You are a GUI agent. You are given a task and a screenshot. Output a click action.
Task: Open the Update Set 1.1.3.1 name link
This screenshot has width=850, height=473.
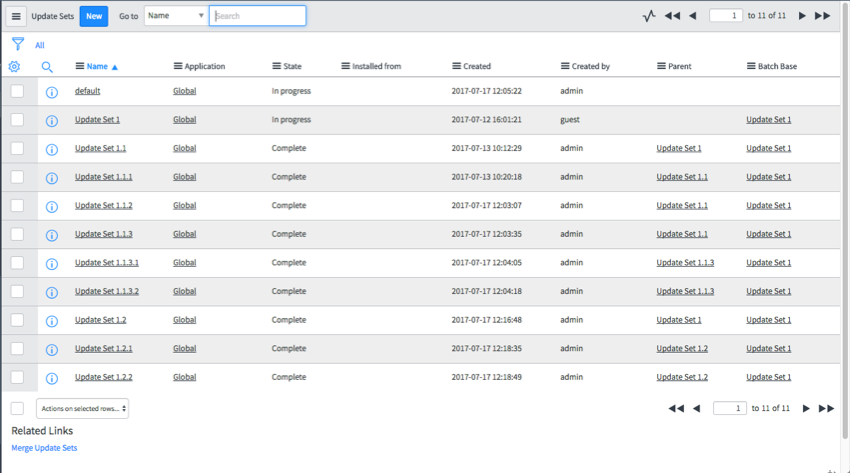click(107, 263)
